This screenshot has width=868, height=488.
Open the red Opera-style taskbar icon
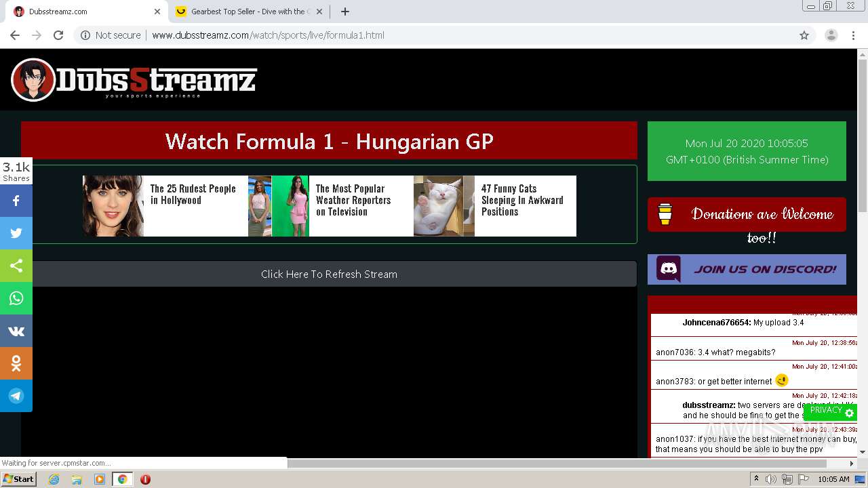tap(145, 479)
